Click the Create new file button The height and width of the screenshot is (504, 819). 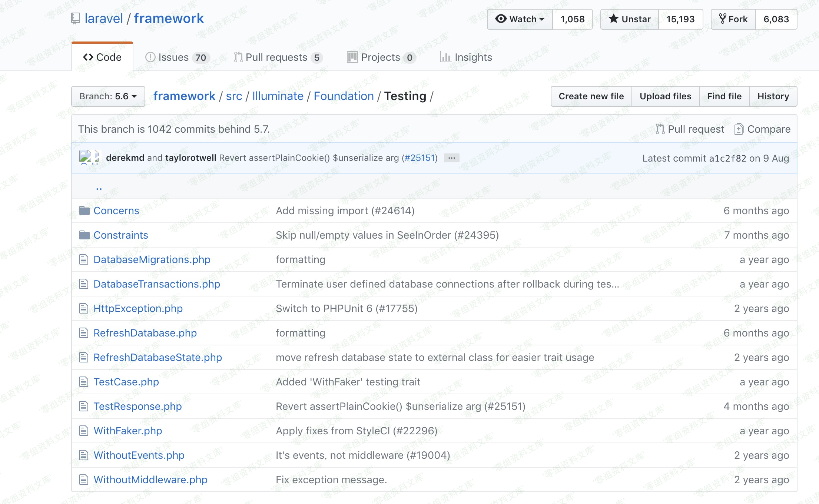pos(591,96)
